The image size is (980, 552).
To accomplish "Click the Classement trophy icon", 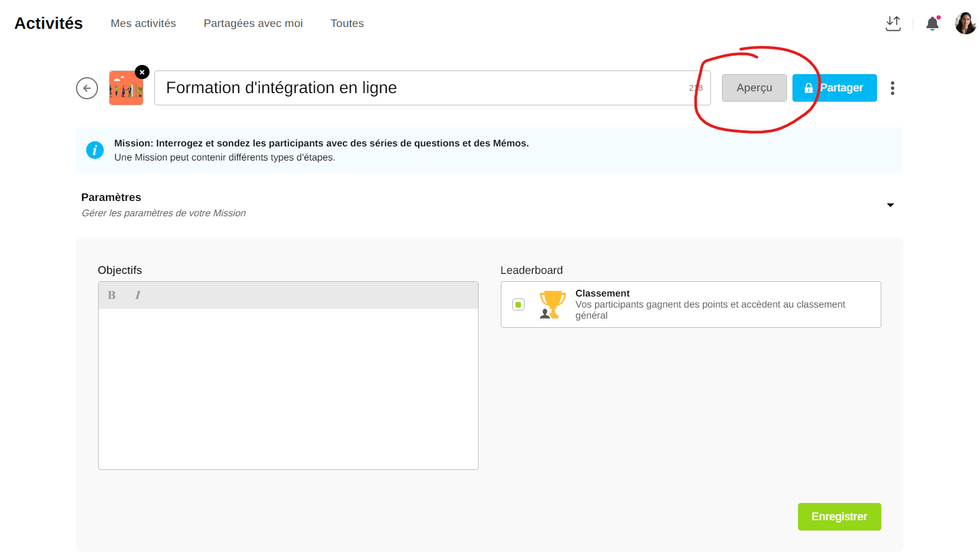I will coord(552,304).
